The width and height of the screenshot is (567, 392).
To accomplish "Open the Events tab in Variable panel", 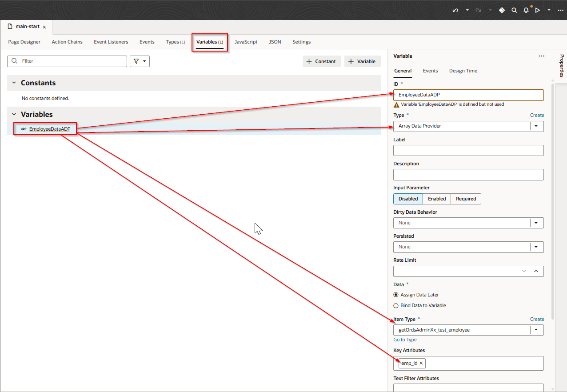I will pos(430,71).
